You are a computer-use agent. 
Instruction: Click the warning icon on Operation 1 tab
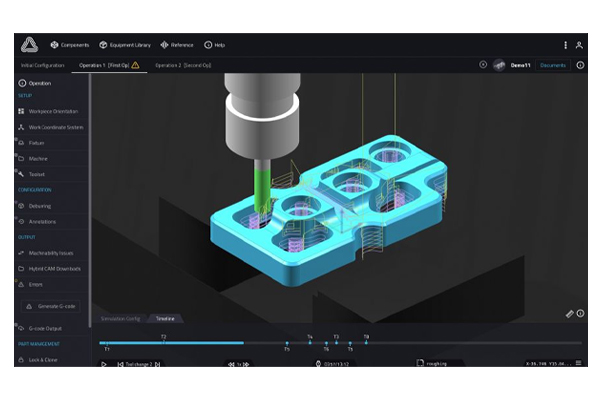tap(135, 65)
